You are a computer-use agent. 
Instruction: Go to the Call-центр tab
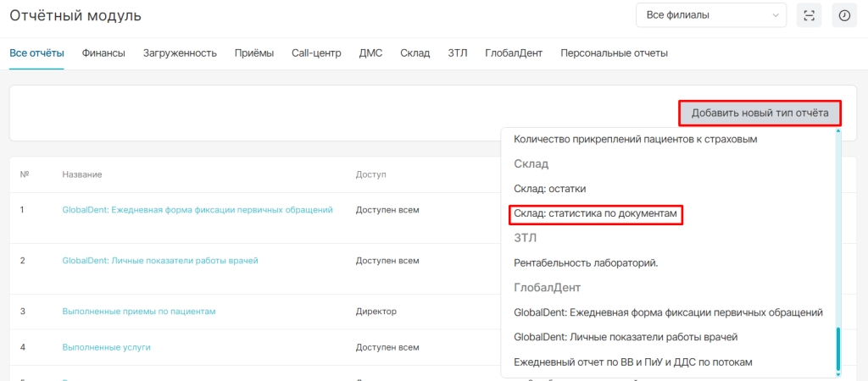317,53
